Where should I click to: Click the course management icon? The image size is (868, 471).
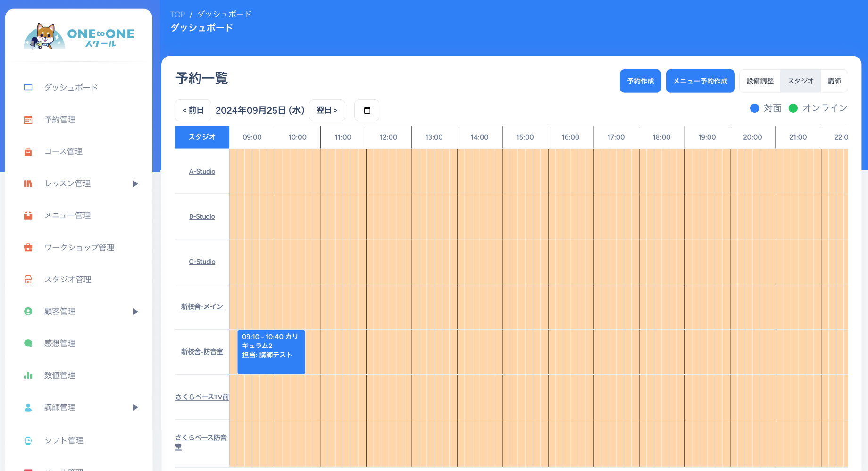pos(28,152)
